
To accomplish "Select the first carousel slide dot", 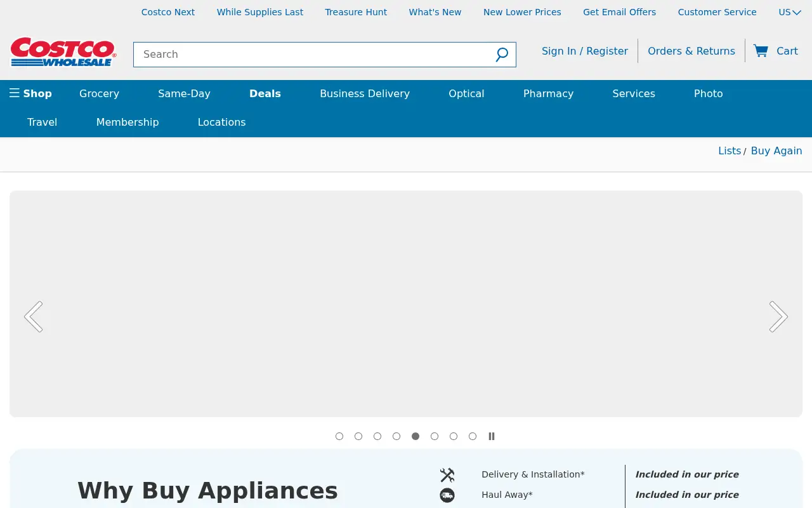I will click(339, 436).
